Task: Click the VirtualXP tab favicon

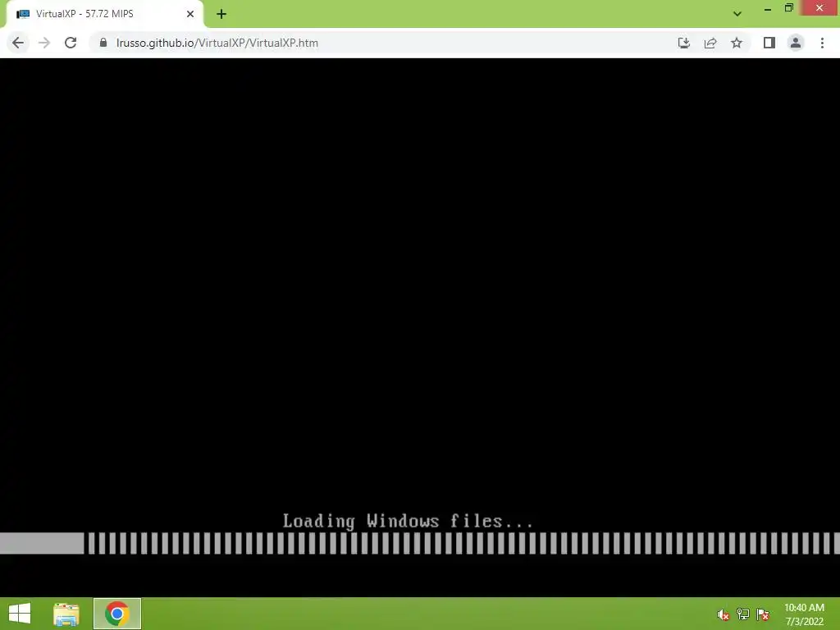Action: pos(23,14)
